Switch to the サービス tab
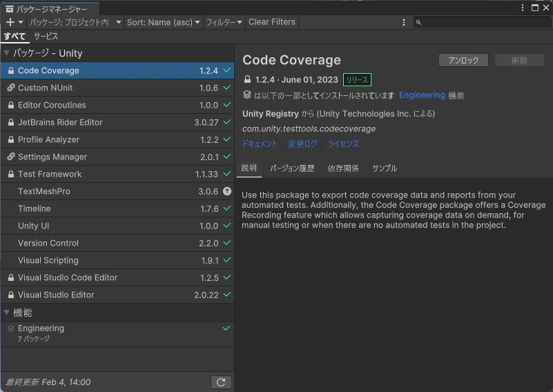This screenshot has width=553, height=392. click(46, 36)
